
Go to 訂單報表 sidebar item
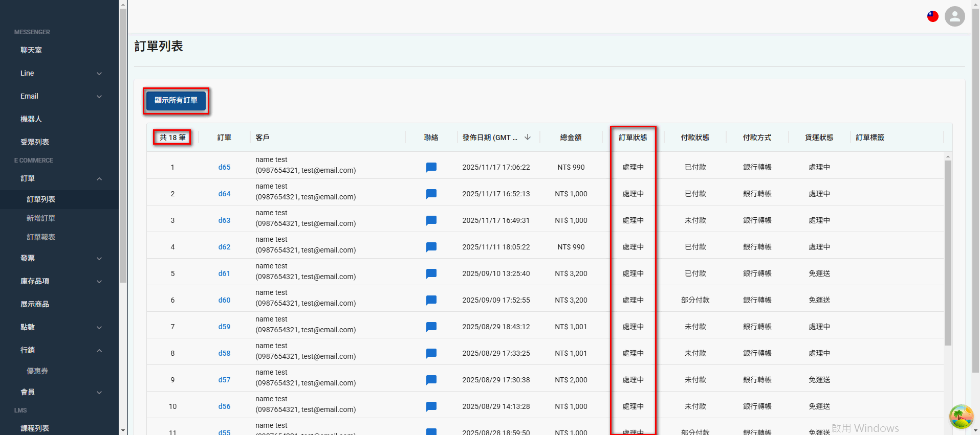pos(41,237)
